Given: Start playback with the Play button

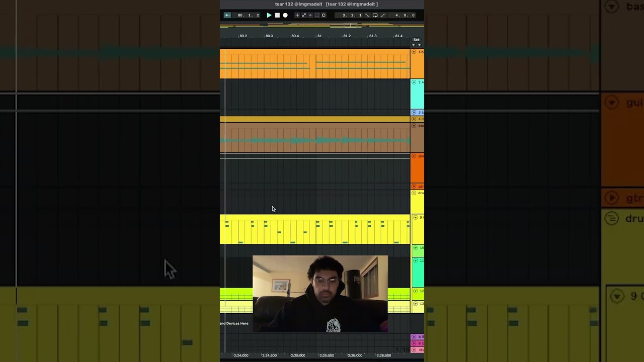Looking at the screenshot, I should pyautogui.click(x=269, y=15).
